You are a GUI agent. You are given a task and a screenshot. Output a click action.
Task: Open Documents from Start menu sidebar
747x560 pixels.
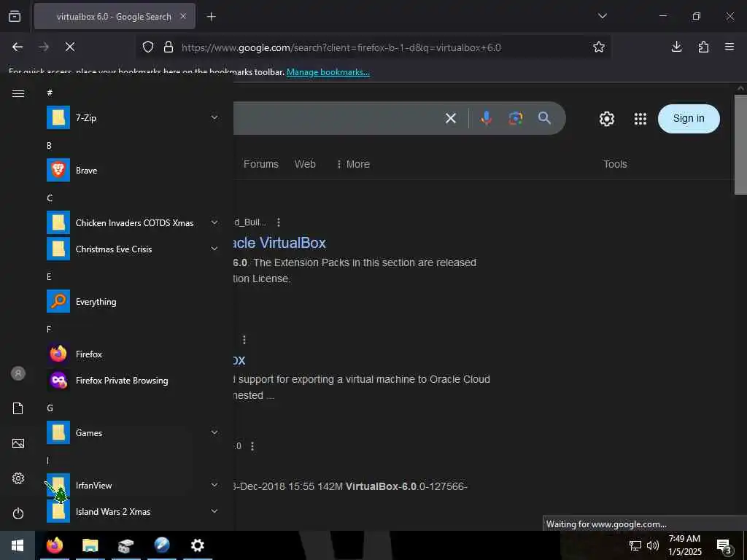click(x=18, y=408)
